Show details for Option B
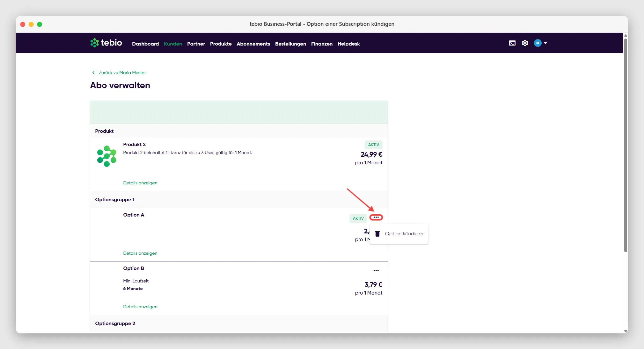The width and height of the screenshot is (644, 349). coord(140,307)
